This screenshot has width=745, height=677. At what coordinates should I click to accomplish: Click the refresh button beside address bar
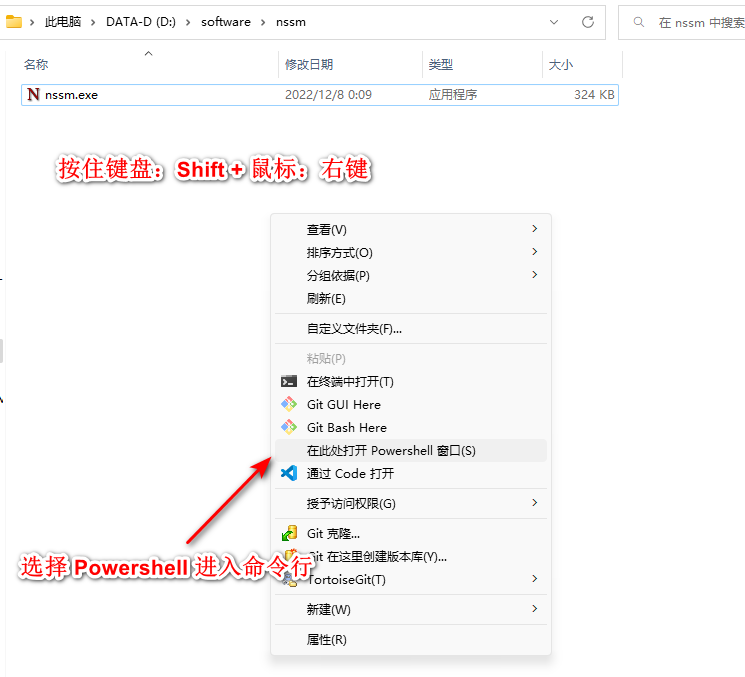[587, 21]
